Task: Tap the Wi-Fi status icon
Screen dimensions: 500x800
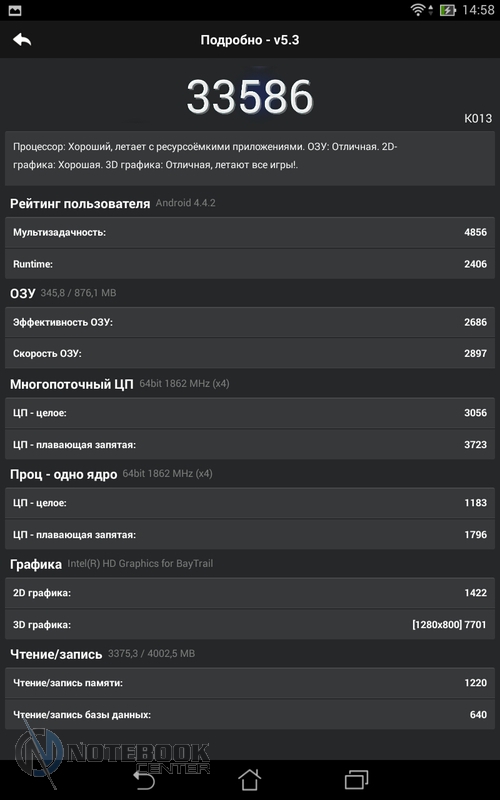Action: (419, 10)
